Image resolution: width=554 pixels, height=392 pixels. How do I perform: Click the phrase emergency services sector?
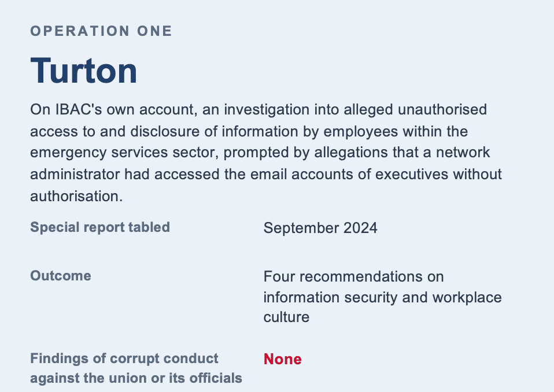(123, 153)
